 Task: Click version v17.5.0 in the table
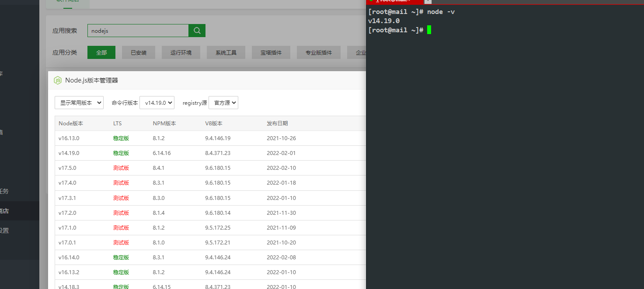(67, 168)
